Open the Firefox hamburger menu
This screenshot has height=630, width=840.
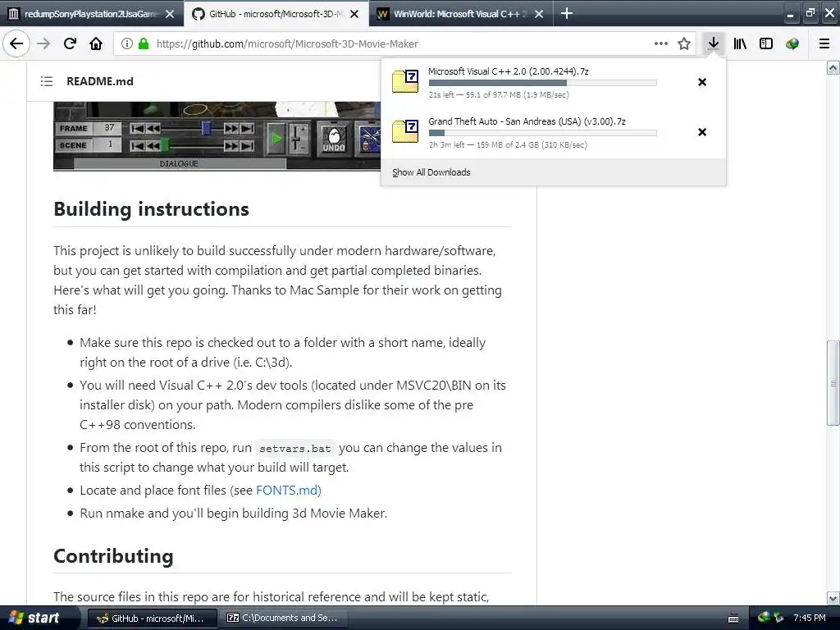824,43
